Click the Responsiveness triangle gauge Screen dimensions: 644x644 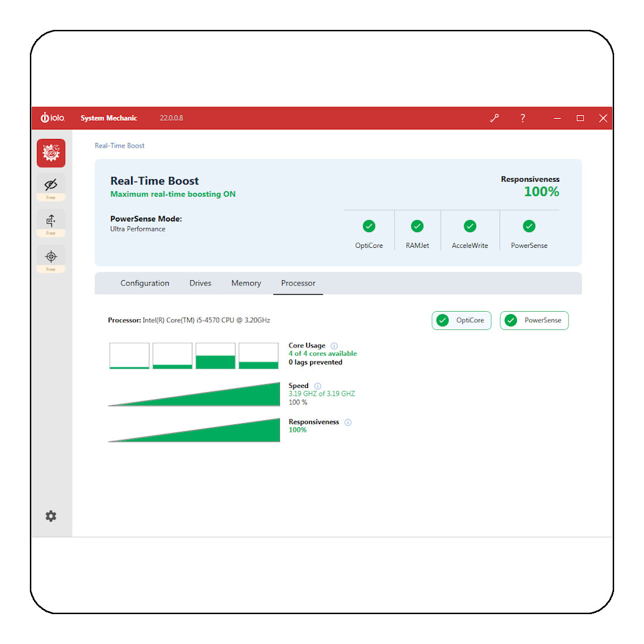(194, 430)
